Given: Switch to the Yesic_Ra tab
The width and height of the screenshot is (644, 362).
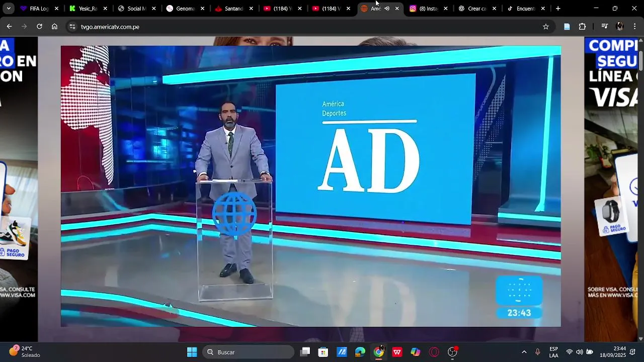Looking at the screenshot, I should pyautogui.click(x=88, y=9).
